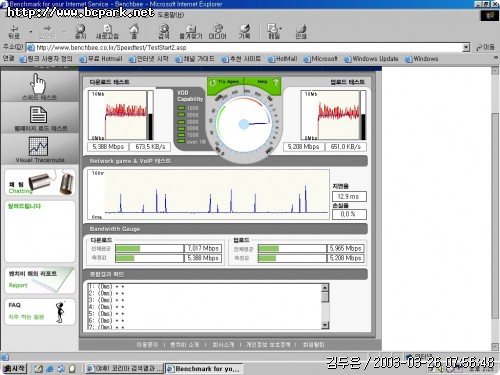This screenshot has height=375, width=500.
Task: Open the Windows Update links bar item
Action: coord(371,59)
